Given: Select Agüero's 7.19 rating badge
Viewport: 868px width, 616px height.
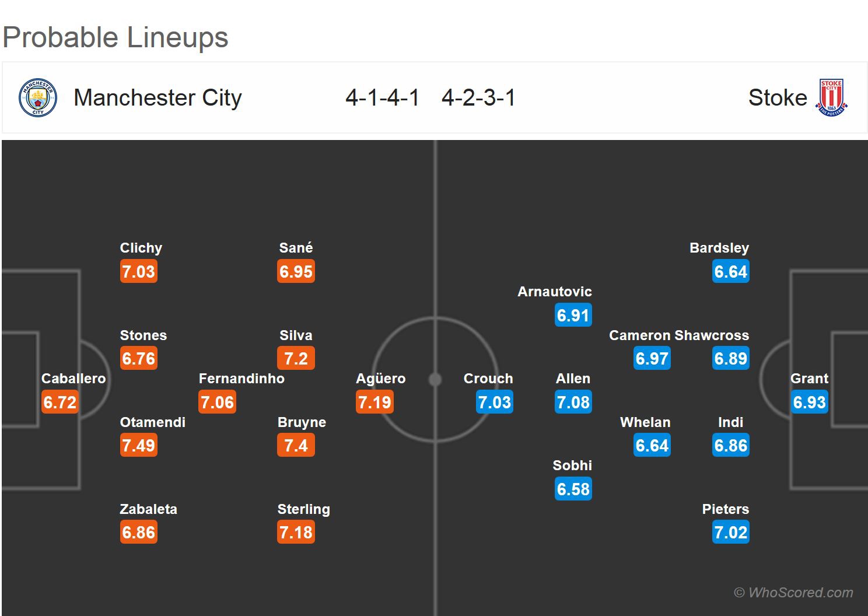Looking at the screenshot, I should pos(374,402).
